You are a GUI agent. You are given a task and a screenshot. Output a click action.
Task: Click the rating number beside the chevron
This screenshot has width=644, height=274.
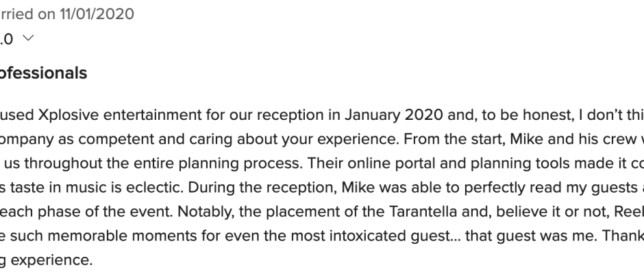coord(6,39)
